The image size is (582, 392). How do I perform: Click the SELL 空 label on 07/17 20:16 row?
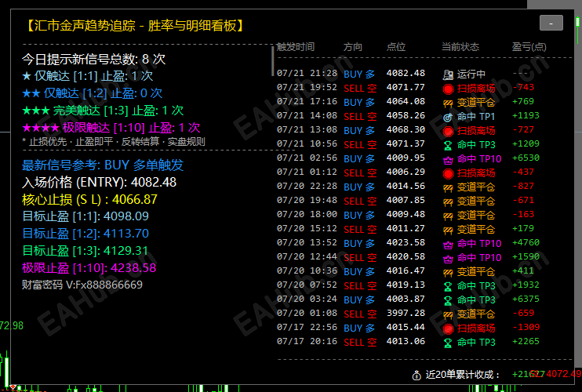coord(360,343)
